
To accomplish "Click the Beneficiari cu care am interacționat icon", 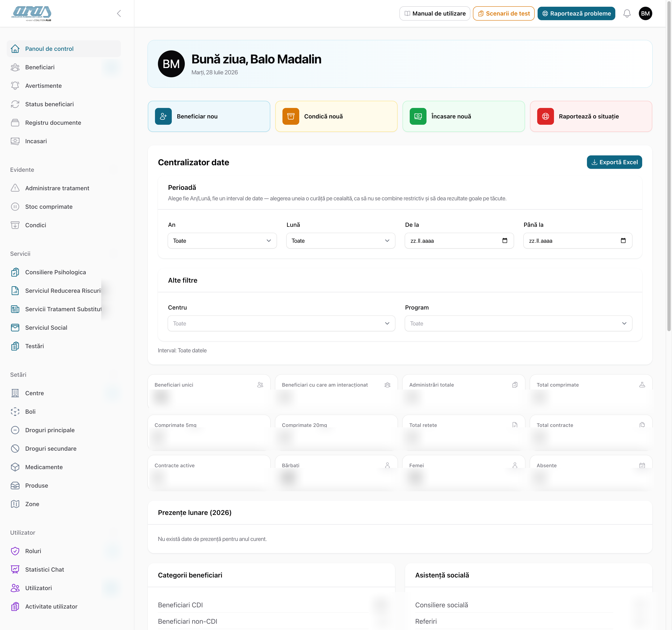I will coord(387,385).
